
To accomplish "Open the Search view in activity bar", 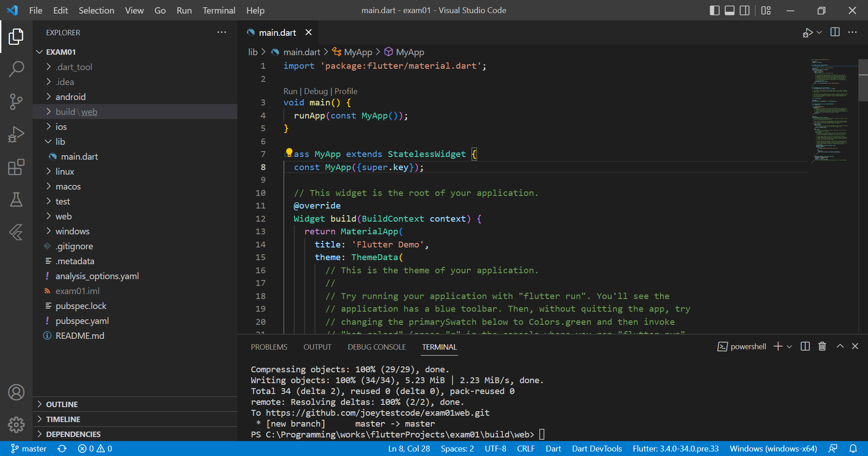I will point(16,69).
